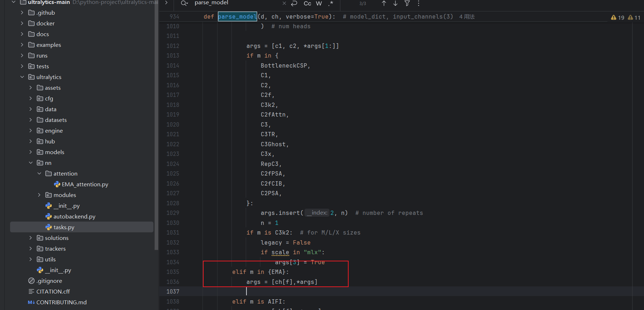The height and width of the screenshot is (310, 644).
Task: Click the ultralytics-main root folder icon
Action: [23, 2]
